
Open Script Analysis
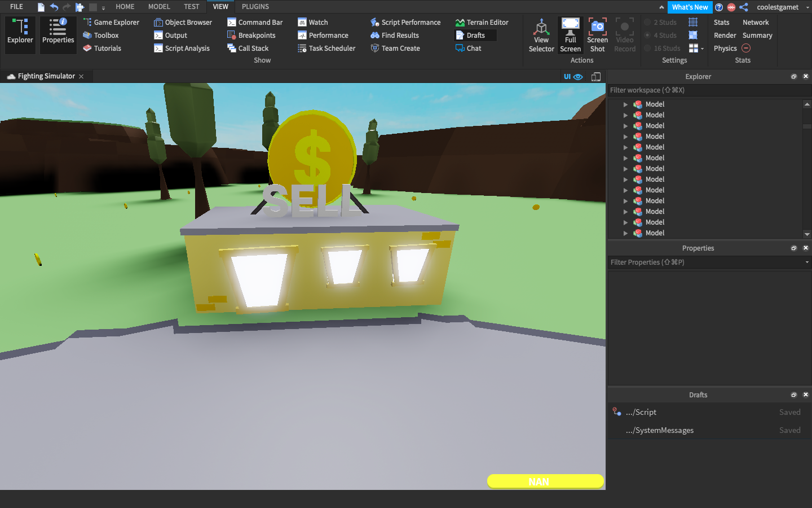(182, 49)
